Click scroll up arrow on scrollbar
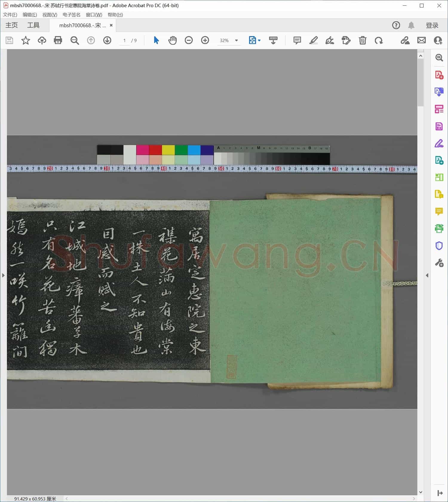 [x=421, y=56]
